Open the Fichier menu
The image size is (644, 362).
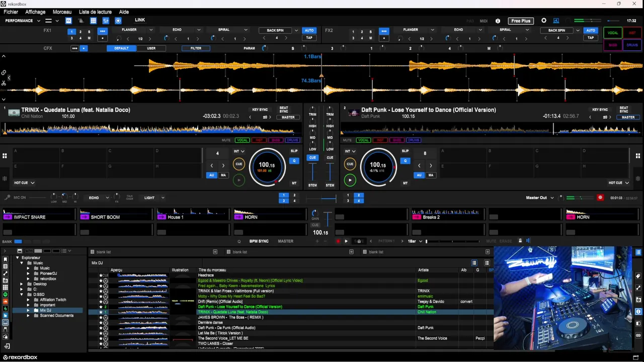coord(11,12)
